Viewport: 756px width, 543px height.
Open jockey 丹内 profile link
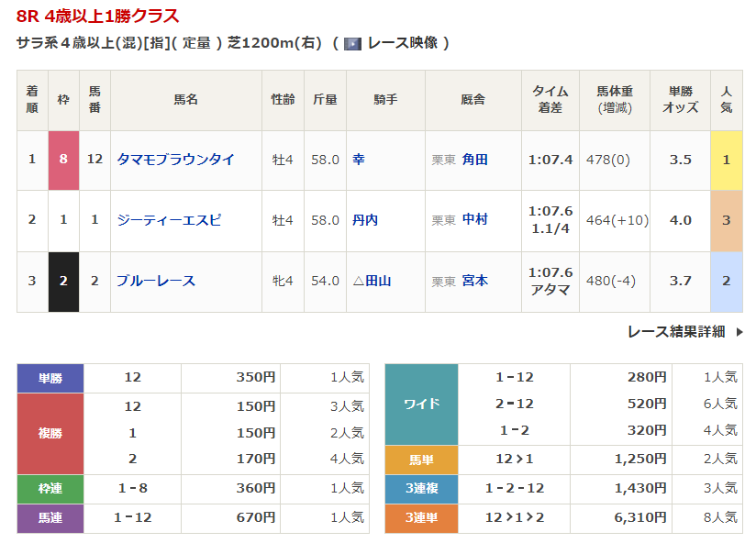[365, 220]
